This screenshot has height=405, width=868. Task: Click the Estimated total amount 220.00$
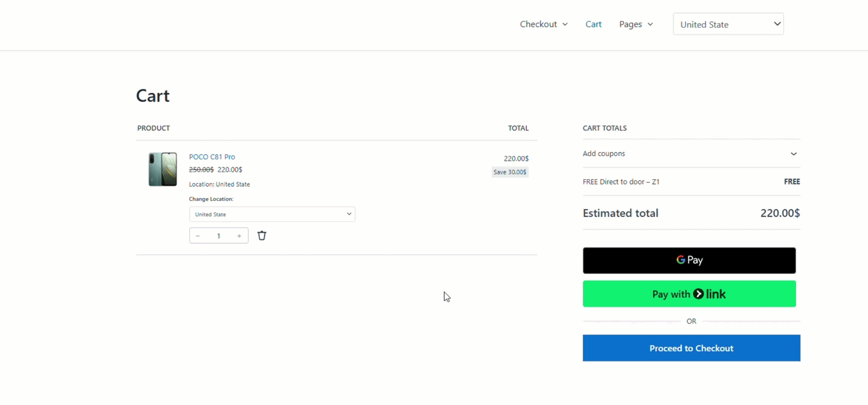pos(780,213)
